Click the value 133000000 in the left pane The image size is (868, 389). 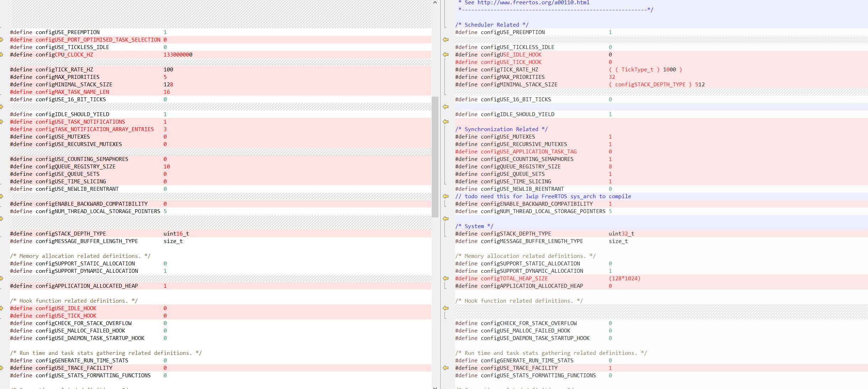(178, 54)
